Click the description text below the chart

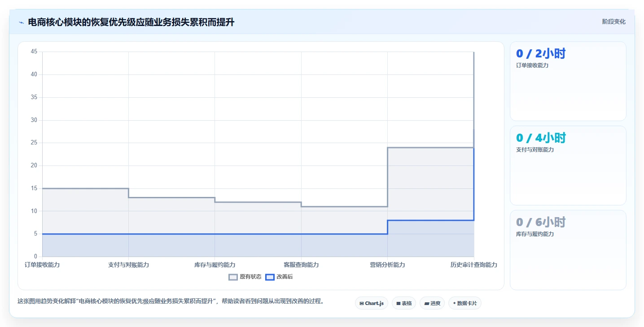coord(171,301)
